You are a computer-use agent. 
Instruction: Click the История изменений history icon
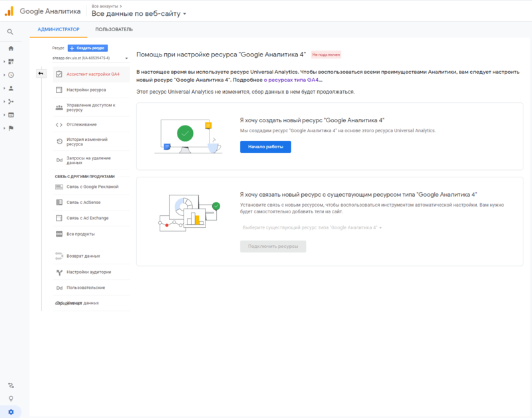click(x=59, y=142)
